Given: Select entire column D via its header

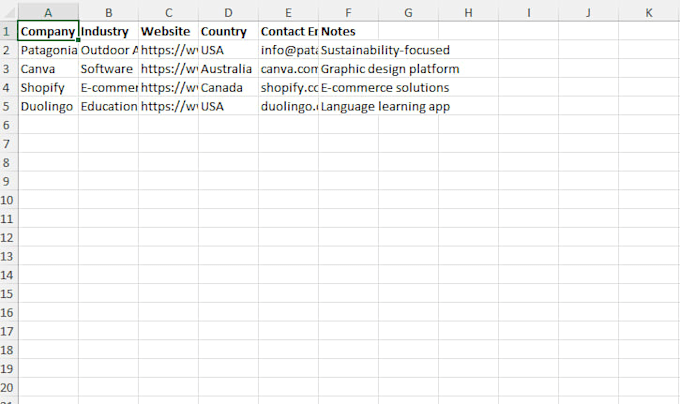Looking at the screenshot, I should [229, 13].
